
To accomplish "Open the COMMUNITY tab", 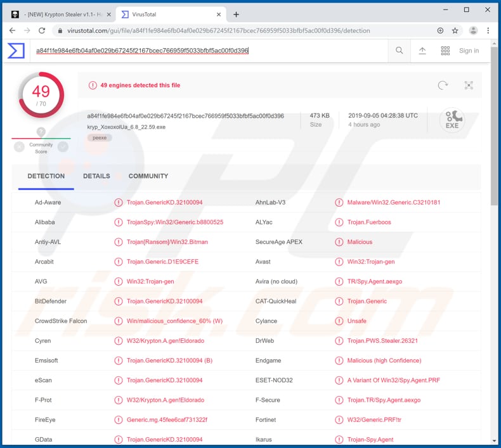I will tap(148, 176).
